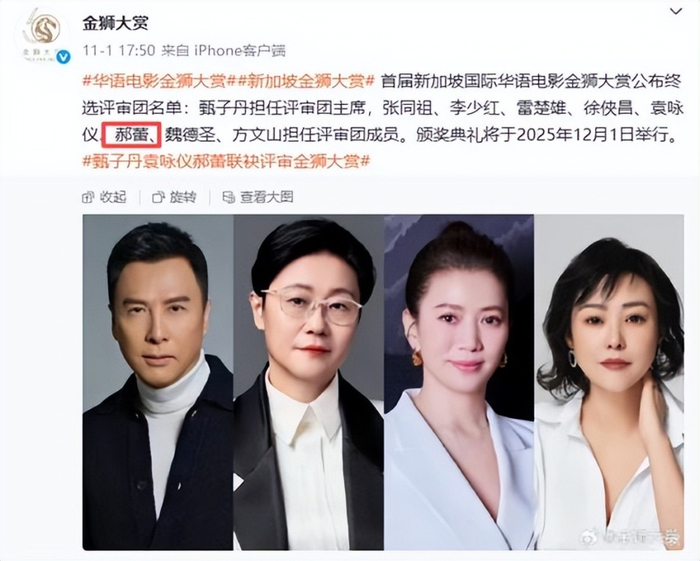
Task: Click the 查看大图 view-large icon
Action: [x=229, y=197]
